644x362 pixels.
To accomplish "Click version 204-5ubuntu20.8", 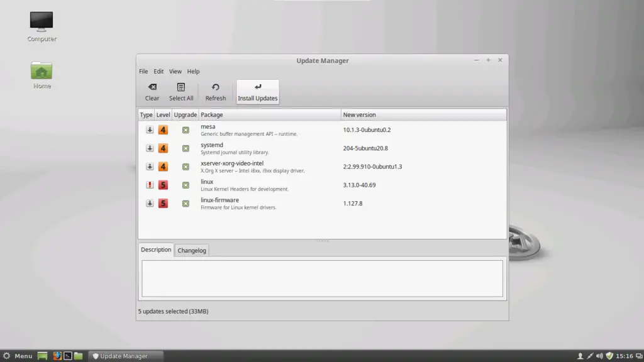I will (365, 148).
